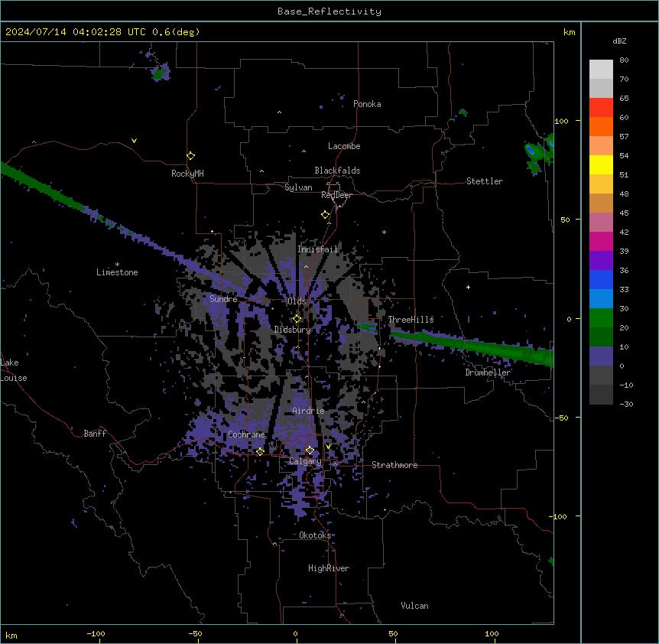659x644 pixels.
Task: Select the Strathmore label
Action: (394, 465)
